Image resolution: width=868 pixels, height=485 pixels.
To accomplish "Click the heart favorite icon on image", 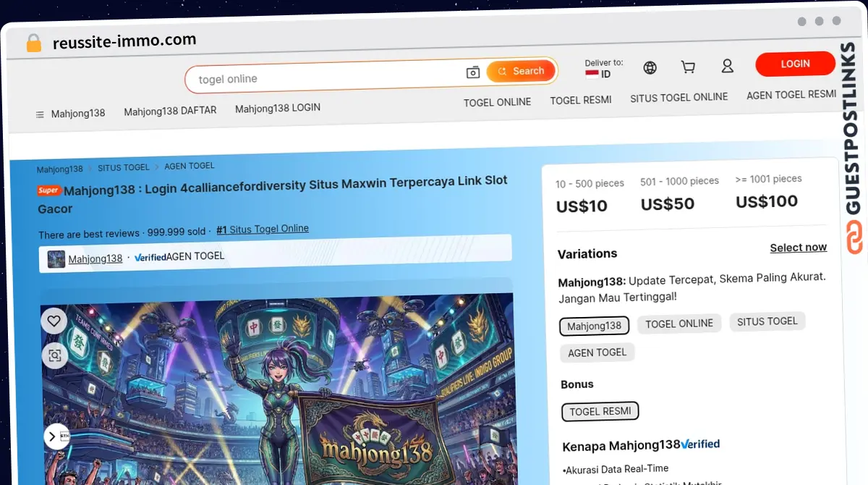I will coord(54,321).
